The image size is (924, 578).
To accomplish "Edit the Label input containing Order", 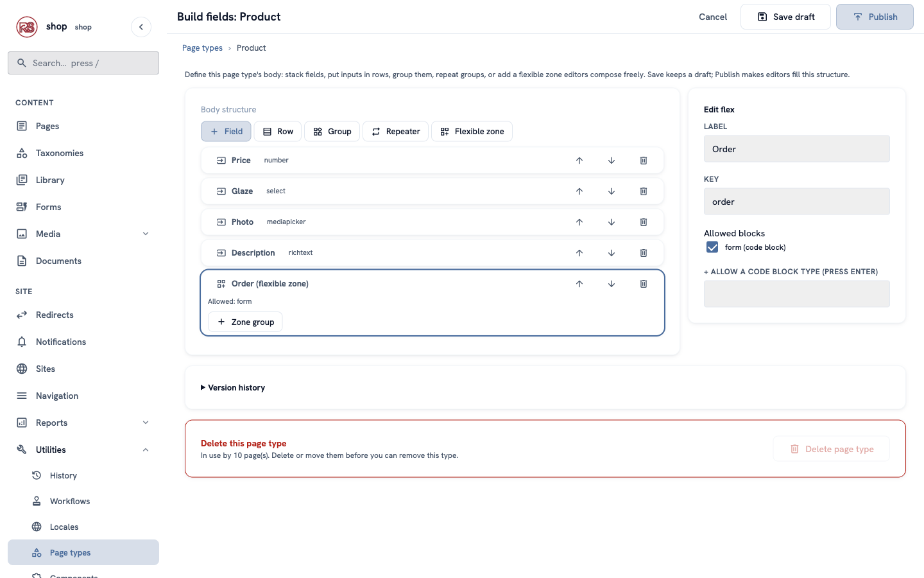I will click(x=797, y=149).
